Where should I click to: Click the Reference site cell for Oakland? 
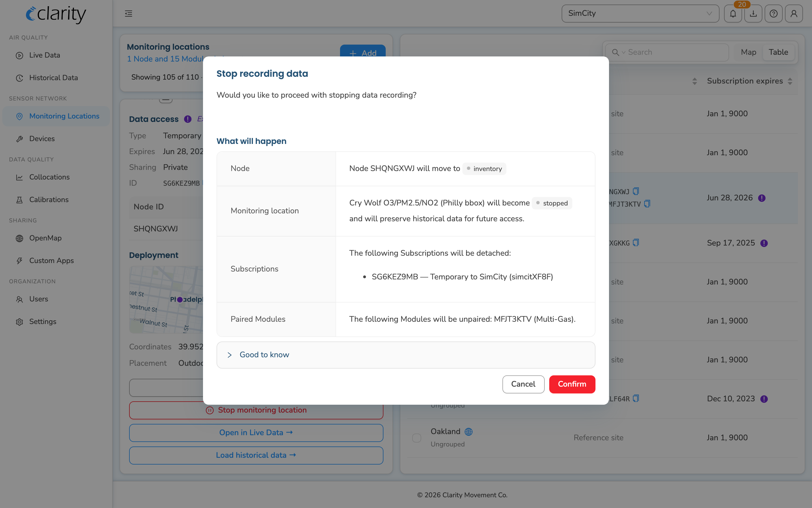coord(598,438)
